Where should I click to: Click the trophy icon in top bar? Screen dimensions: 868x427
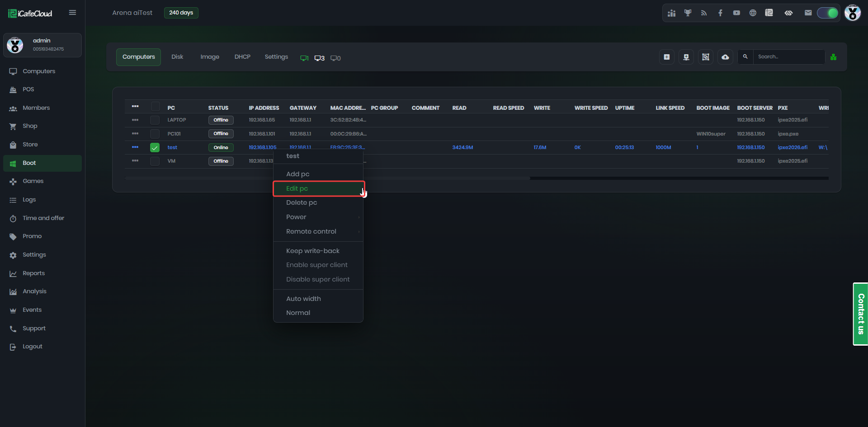(688, 13)
